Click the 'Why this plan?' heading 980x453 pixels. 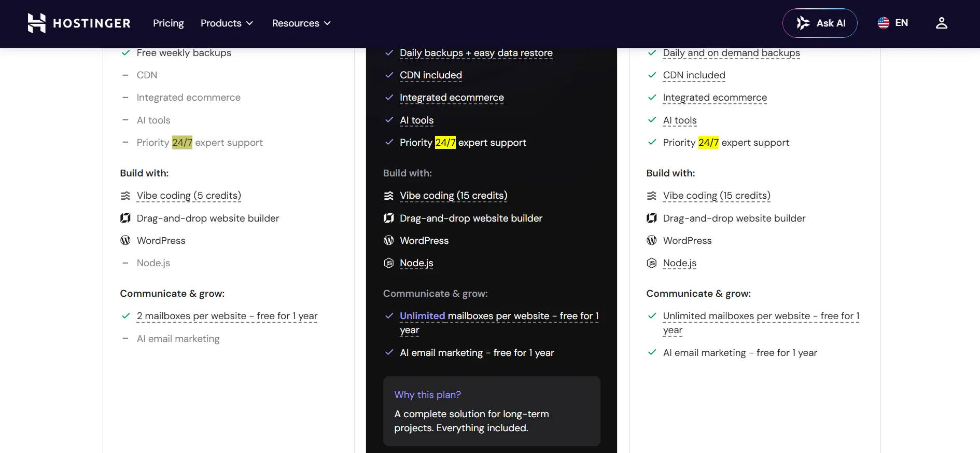pos(428,395)
